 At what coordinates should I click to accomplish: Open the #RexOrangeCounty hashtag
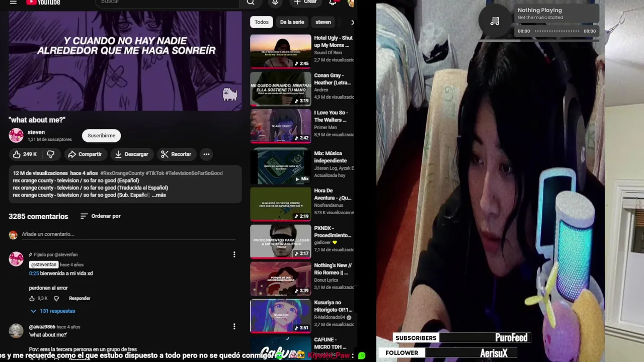[122, 173]
